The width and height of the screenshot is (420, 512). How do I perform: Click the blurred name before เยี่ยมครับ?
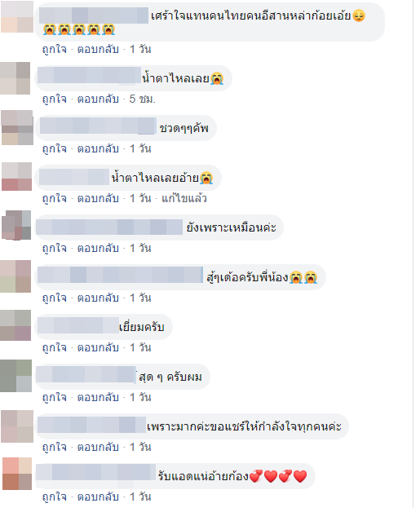(78, 325)
